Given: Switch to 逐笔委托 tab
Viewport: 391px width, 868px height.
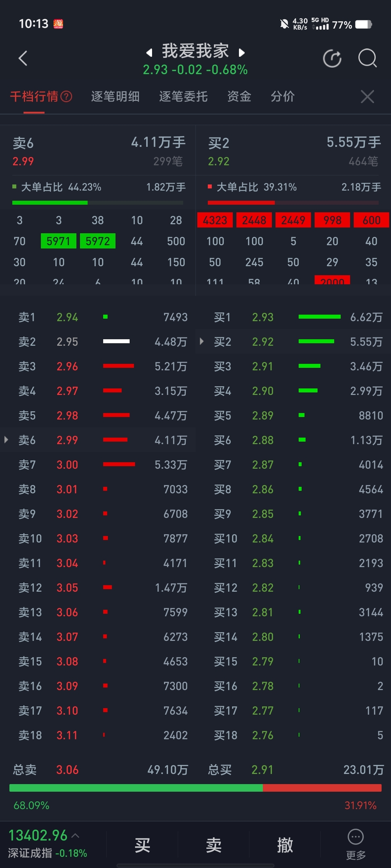Looking at the screenshot, I should click(x=183, y=97).
